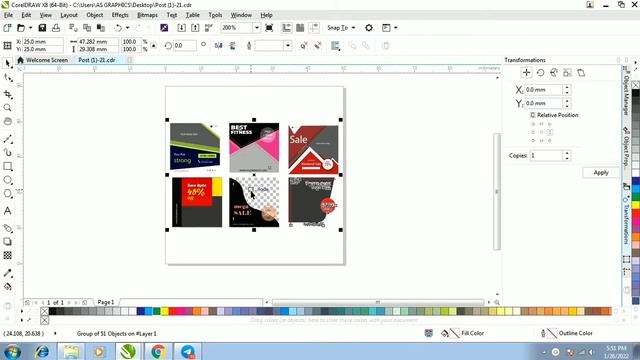Viewport: 640px width, 360px height.
Task: Switch to the Welcome Screen tab
Action: point(43,60)
